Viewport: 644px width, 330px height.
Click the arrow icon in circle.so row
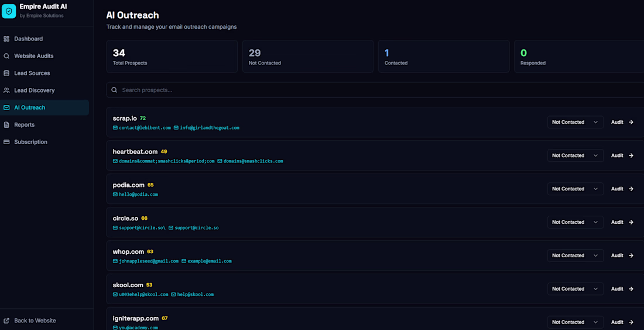[631, 222]
